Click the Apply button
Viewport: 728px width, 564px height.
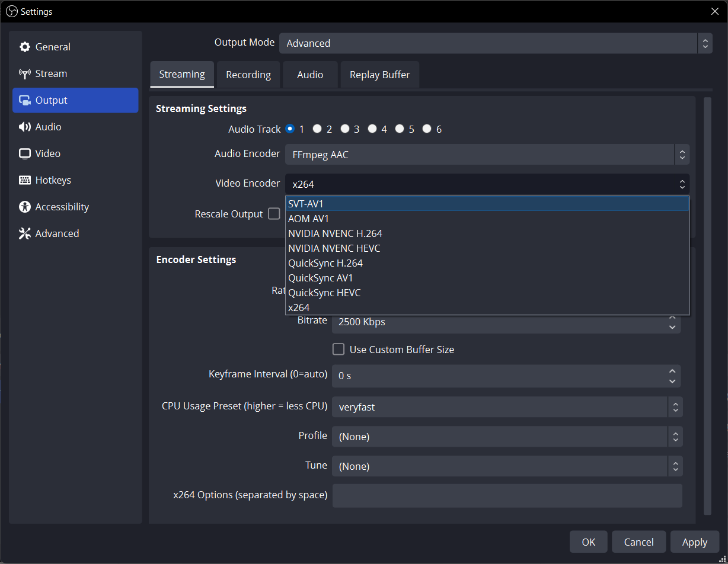click(x=695, y=541)
